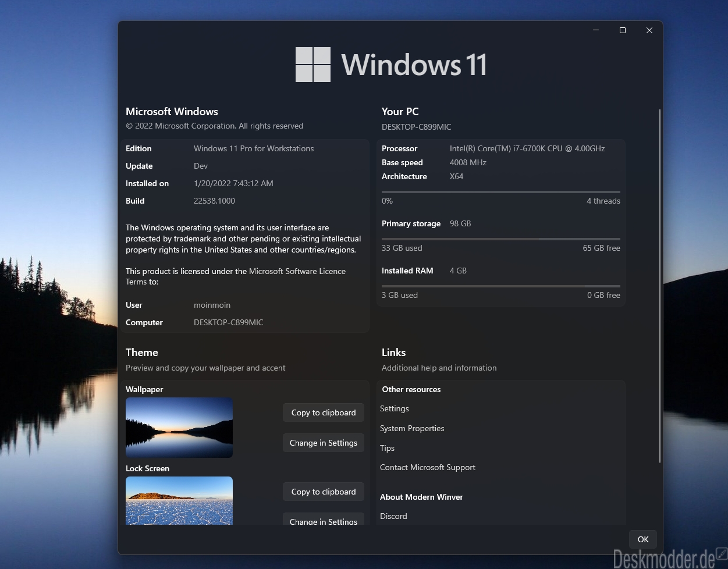The image size is (728, 569).
Task: Copy the wallpaper to clipboard
Action: (x=324, y=412)
